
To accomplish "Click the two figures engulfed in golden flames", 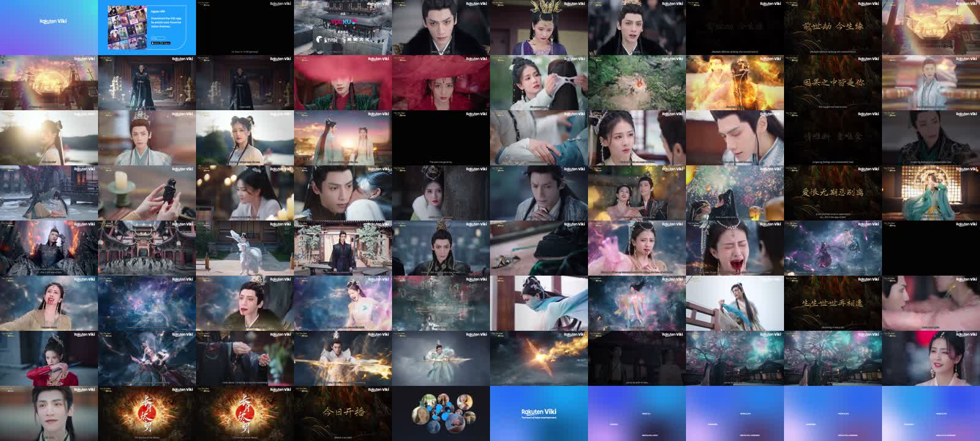I will pos(735,83).
